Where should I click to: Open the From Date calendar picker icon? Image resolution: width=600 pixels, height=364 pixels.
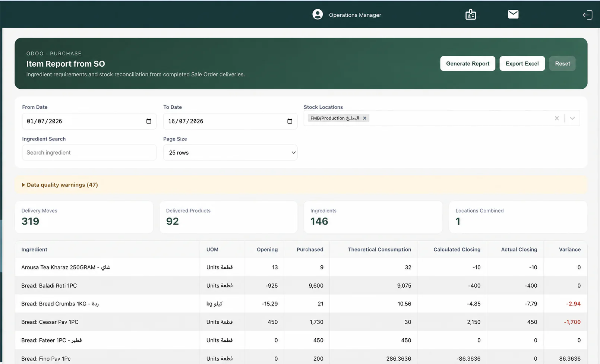(x=149, y=121)
